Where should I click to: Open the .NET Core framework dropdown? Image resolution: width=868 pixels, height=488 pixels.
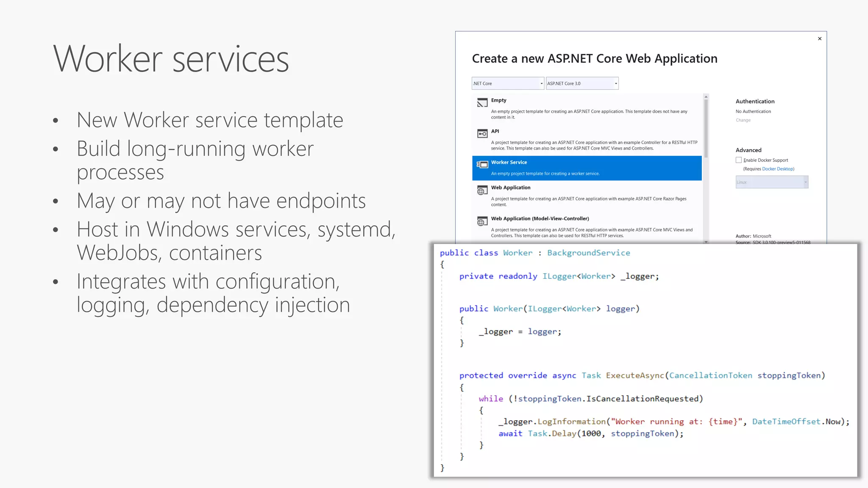[508, 83]
